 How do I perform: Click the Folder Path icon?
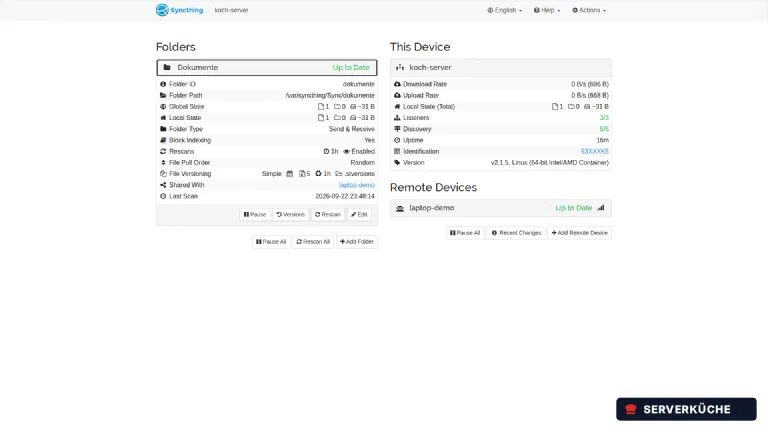coord(163,96)
